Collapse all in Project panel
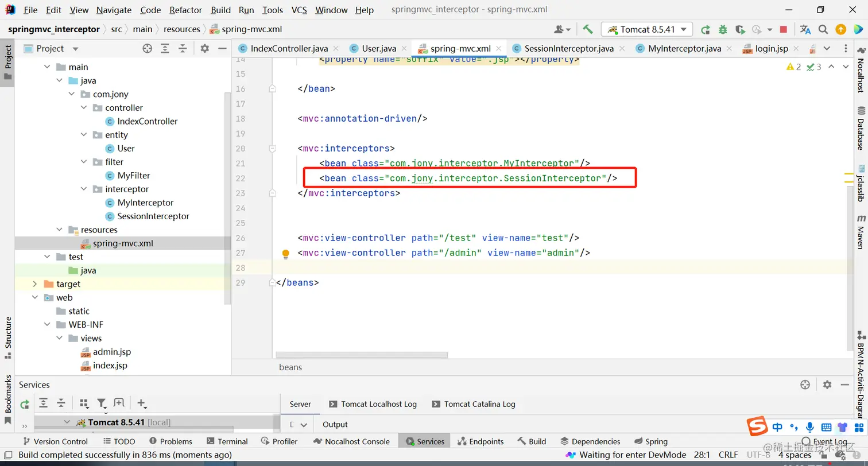Screen dimensions: 868x466 tap(183, 49)
